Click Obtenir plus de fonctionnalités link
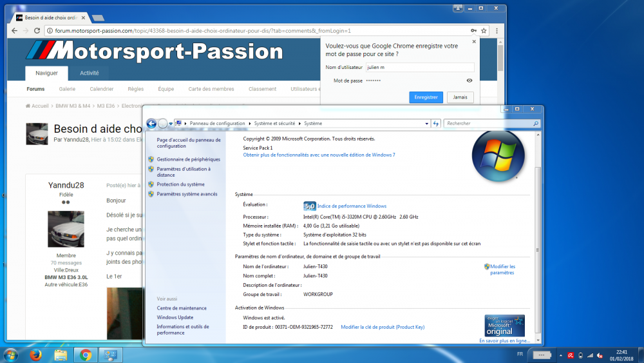 pos(319,155)
